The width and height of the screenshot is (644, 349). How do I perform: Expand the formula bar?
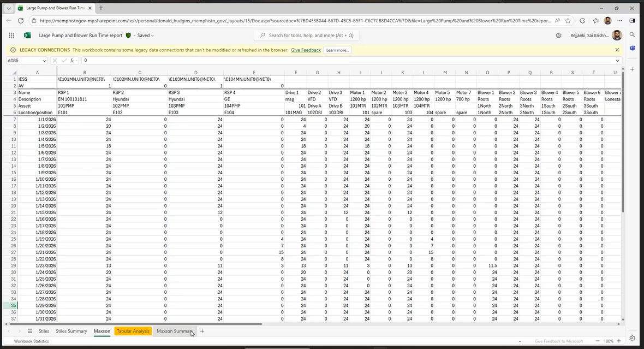618,61
